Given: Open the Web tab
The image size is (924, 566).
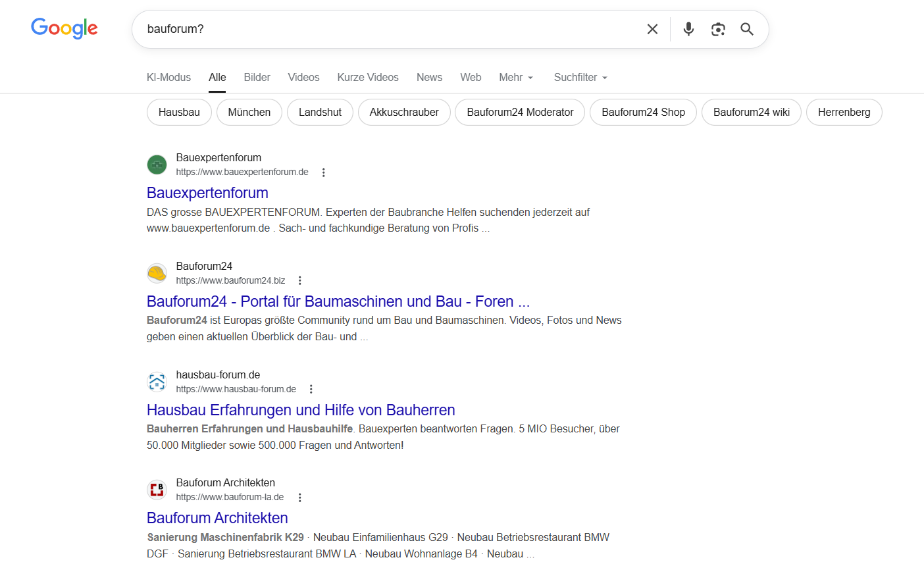Looking at the screenshot, I should (x=471, y=77).
